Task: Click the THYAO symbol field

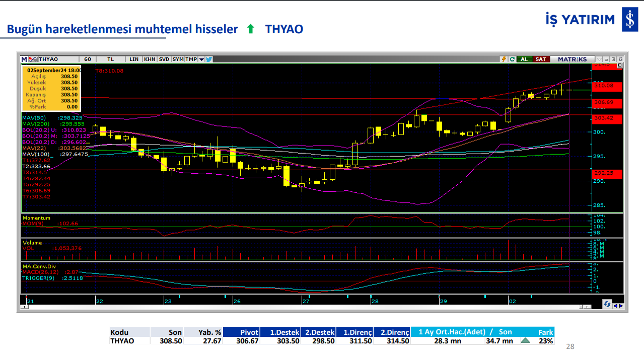Action: [55, 59]
